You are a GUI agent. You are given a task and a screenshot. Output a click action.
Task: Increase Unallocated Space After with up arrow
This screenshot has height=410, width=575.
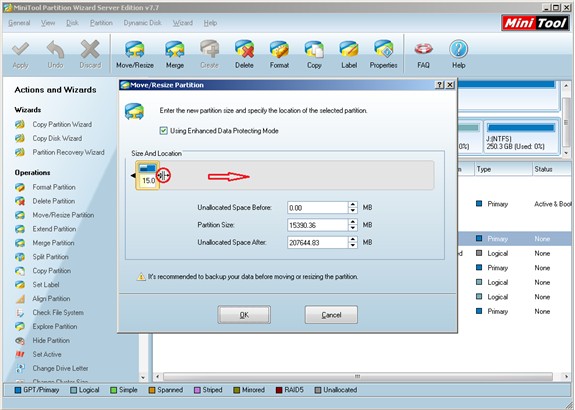tap(352, 239)
